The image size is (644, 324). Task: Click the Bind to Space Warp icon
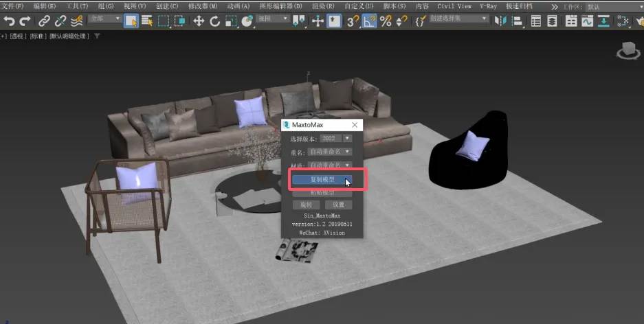click(x=77, y=21)
